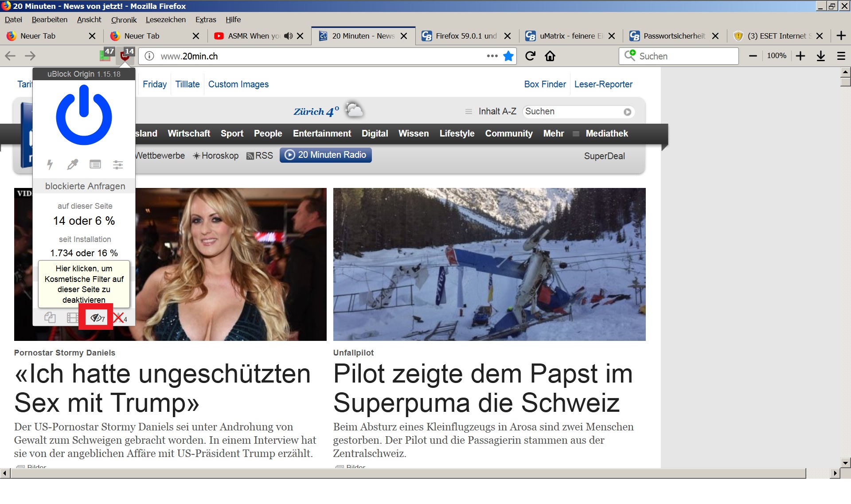Open the Leser-Reporter link
851x504 pixels.
pyautogui.click(x=603, y=84)
